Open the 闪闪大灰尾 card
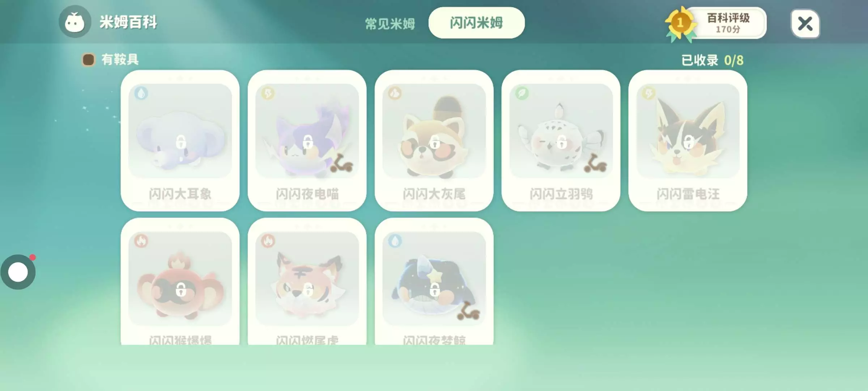The height and width of the screenshot is (391, 868). tap(434, 140)
